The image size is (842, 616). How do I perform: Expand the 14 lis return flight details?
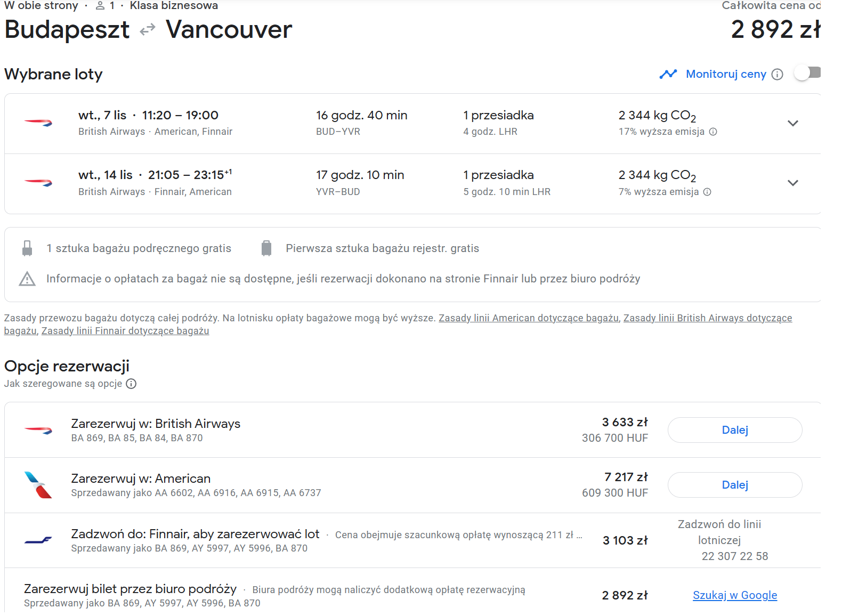coord(793,183)
